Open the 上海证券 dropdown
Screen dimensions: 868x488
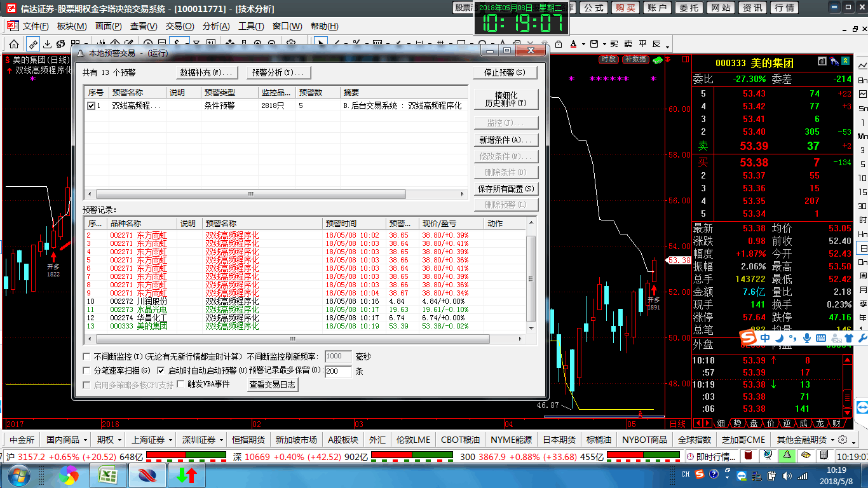pyautogui.click(x=152, y=440)
